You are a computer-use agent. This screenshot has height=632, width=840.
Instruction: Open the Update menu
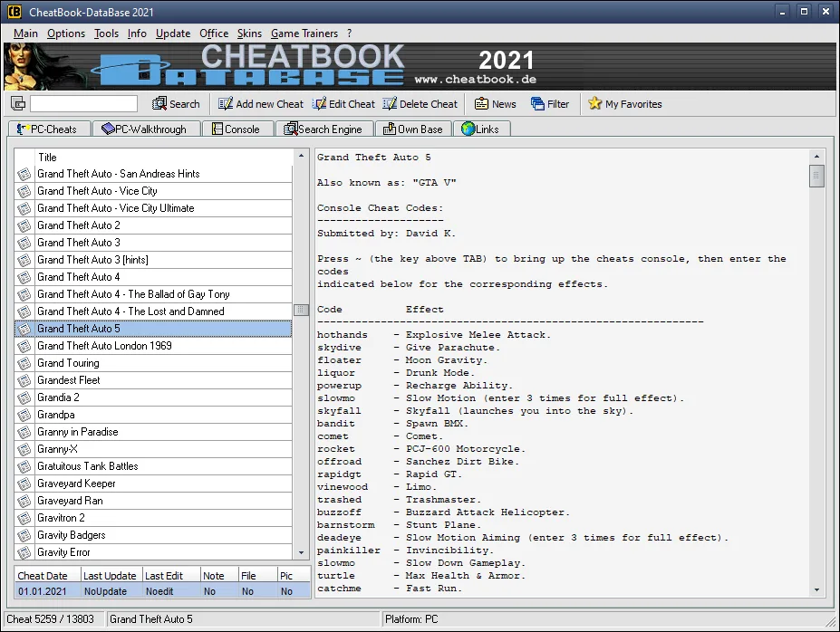(173, 34)
